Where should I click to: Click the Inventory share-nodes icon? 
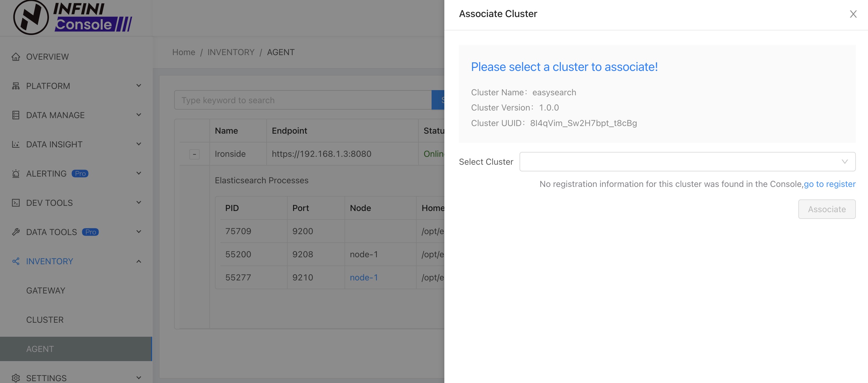click(x=16, y=261)
